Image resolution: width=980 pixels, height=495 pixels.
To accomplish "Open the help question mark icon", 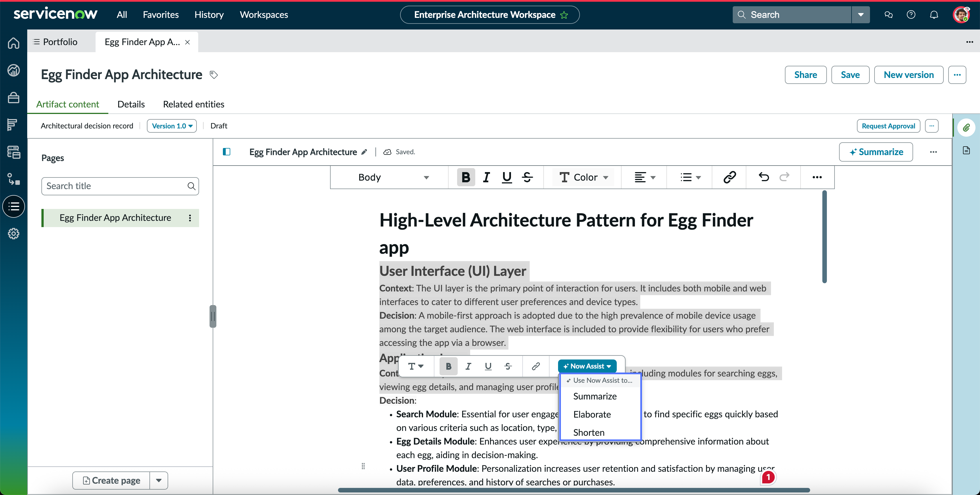I will (x=911, y=15).
